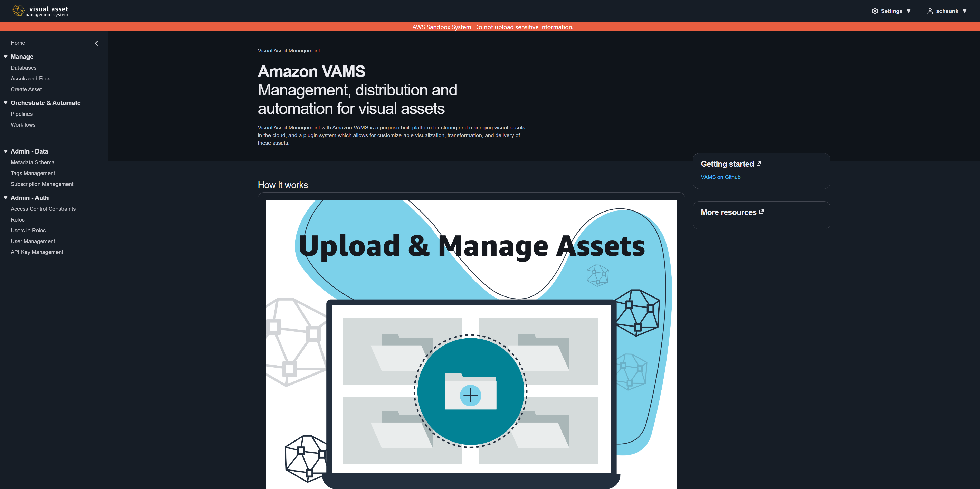
Task: Open API Key Management page
Action: 37,252
